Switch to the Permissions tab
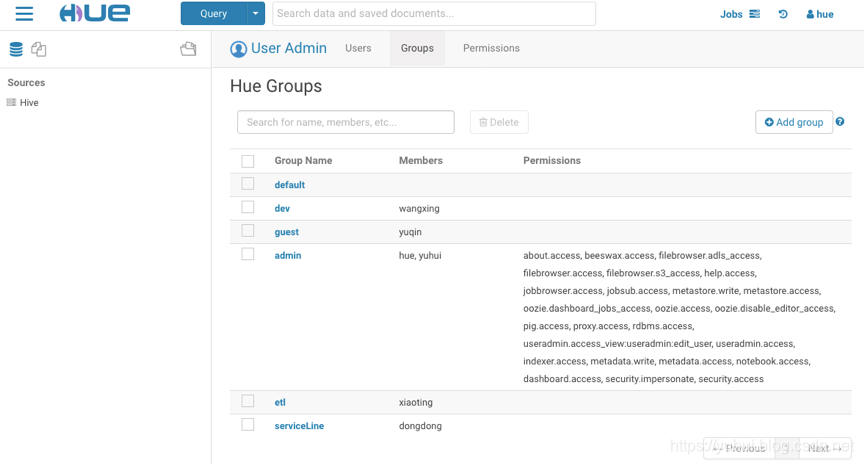The width and height of the screenshot is (864, 464). 492,48
